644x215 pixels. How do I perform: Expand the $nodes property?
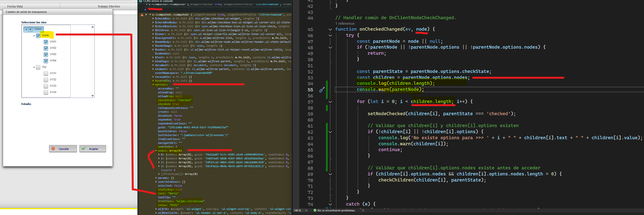coord(153,50)
